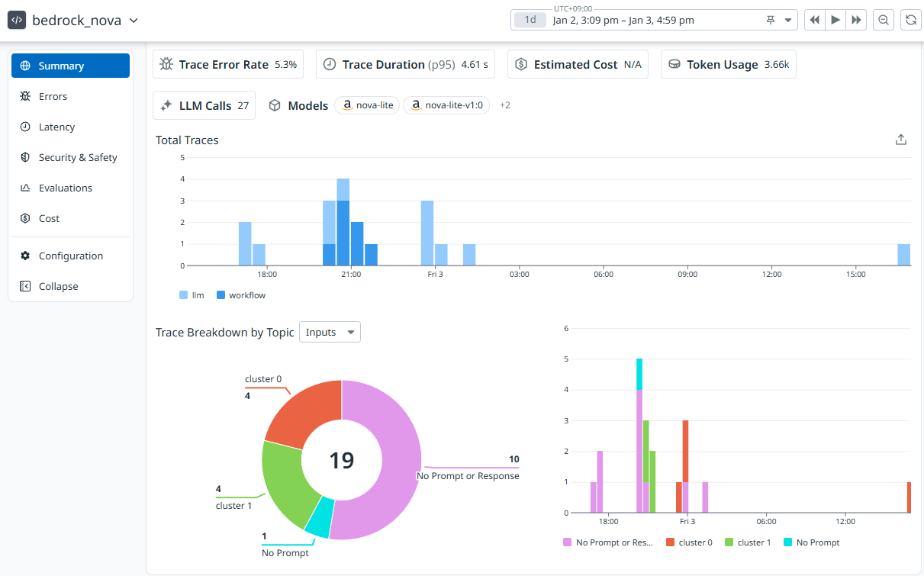Toggle cluster 0 legend entry
Image resolution: width=924 pixels, height=576 pixels.
[x=689, y=542]
